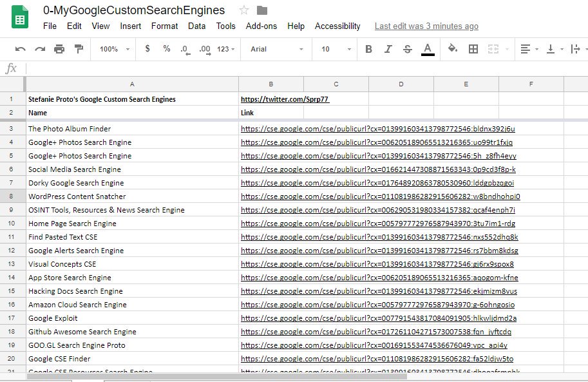Open the Last edit was 3 minutes ago link
The height and width of the screenshot is (382, 588).
click(426, 26)
